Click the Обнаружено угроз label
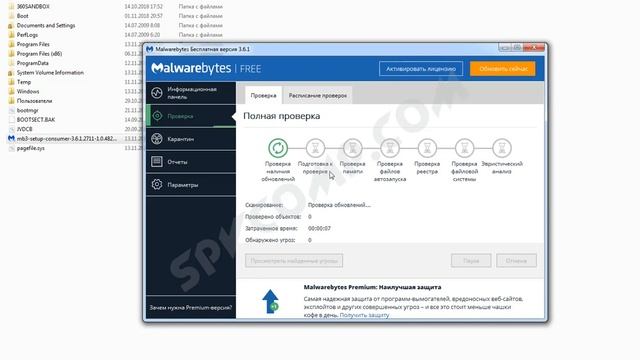Image resolution: width=640 pixels, height=360 pixels. tap(270, 240)
